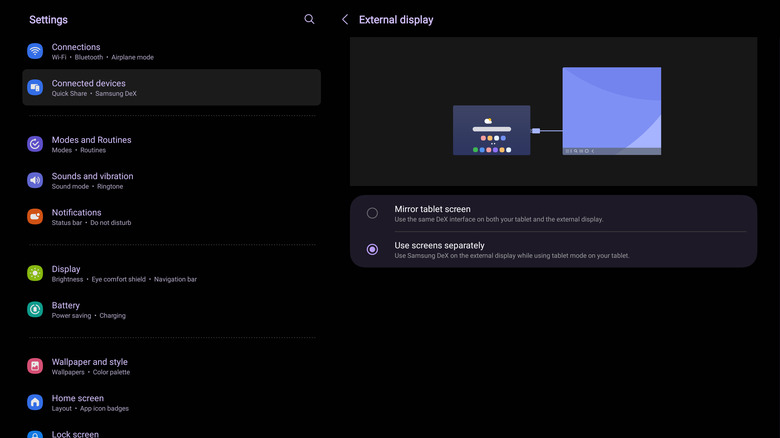This screenshot has width=780, height=438.
Task: Click the External display page title
Action: (x=396, y=20)
